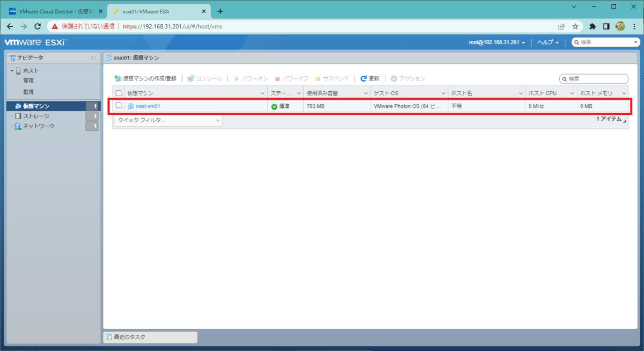The image size is (644, 351).
Task: Click the Recent Tasks (最近のタスク) panel icon
Action: coord(109,337)
